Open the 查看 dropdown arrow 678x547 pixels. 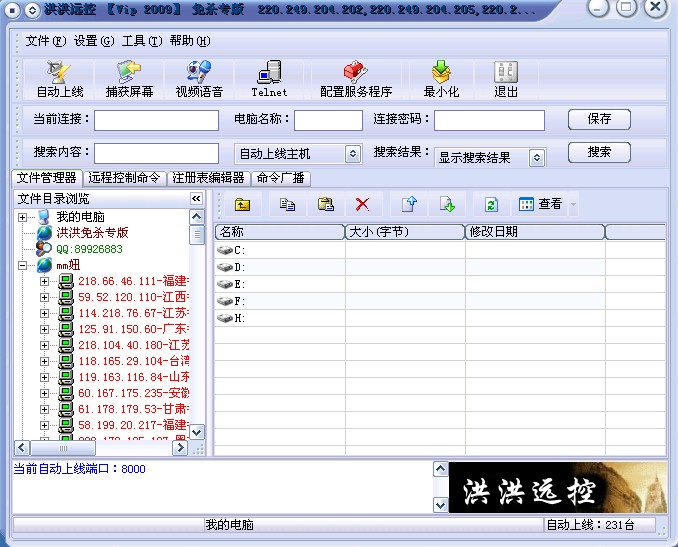tap(574, 204)
